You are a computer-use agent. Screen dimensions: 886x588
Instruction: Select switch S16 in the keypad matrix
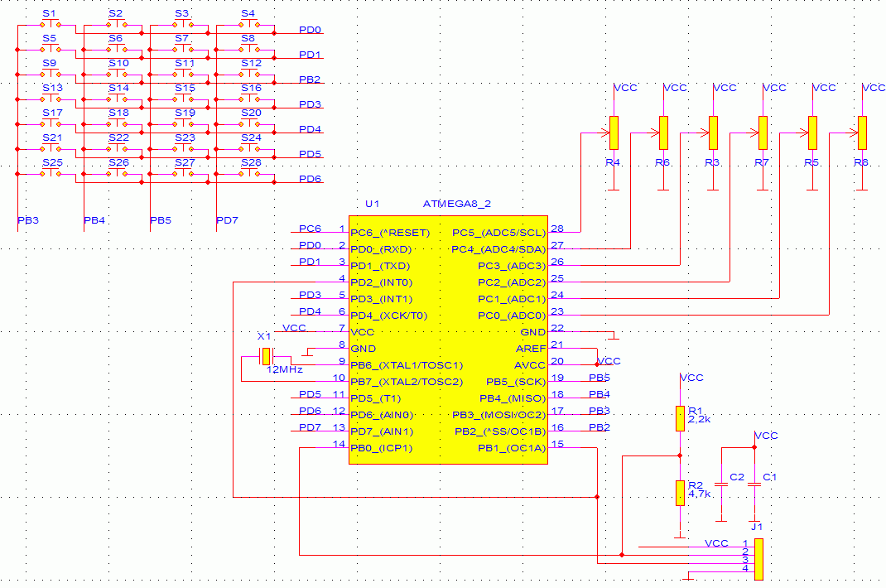[249, 99]
